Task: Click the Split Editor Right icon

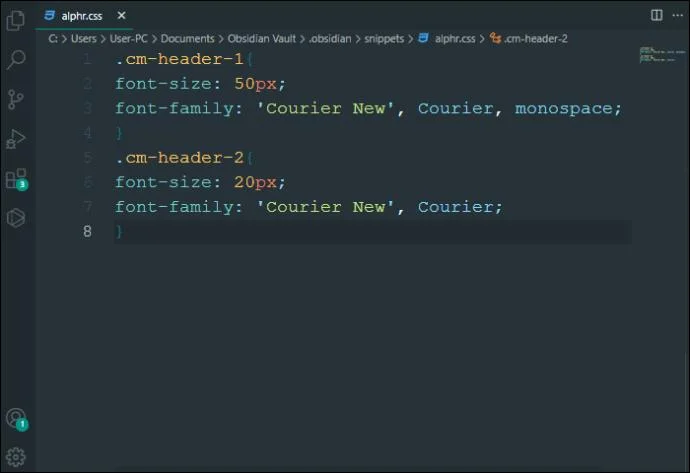Action: 657,15
